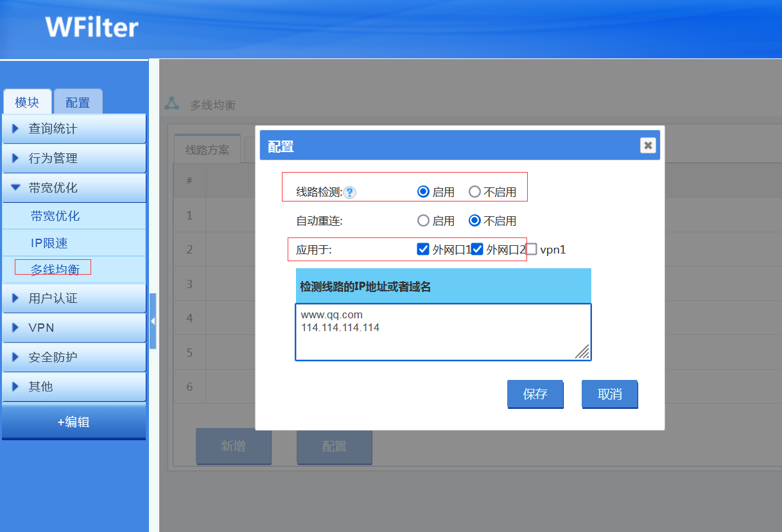The width and height of the screenshot is (782, 532).
Task: Enable 自动重连 by selecting 启用
Action: (423, 221)
